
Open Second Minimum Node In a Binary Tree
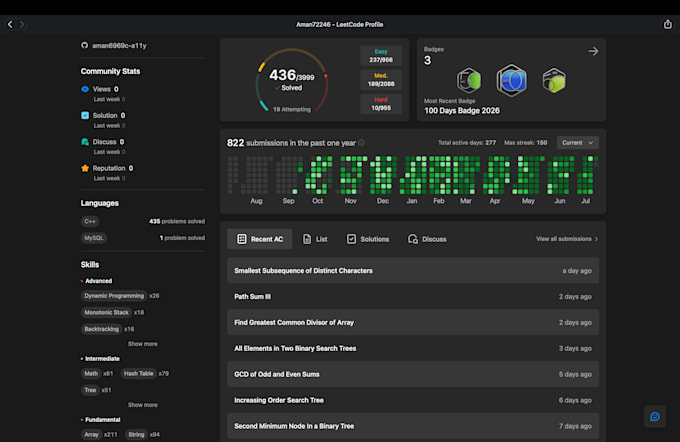tap(413, 426)
